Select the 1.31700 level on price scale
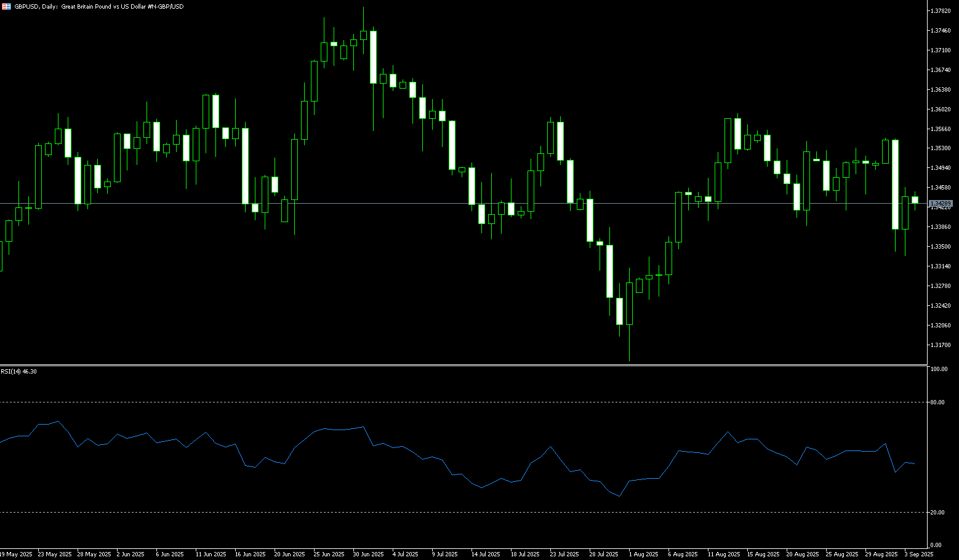Viewport: 959px width, 560px height. (x=941, y=345)
